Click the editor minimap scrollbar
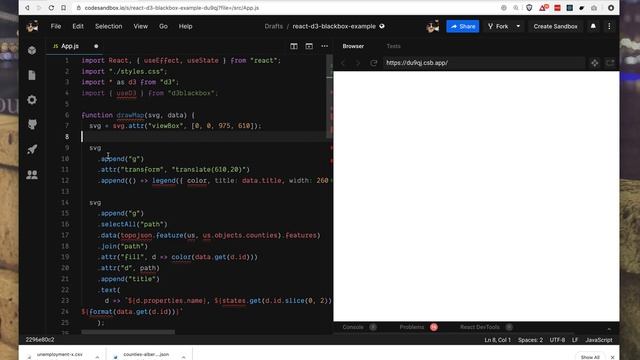Screen dimensions: 640x360 click(329, 96)
